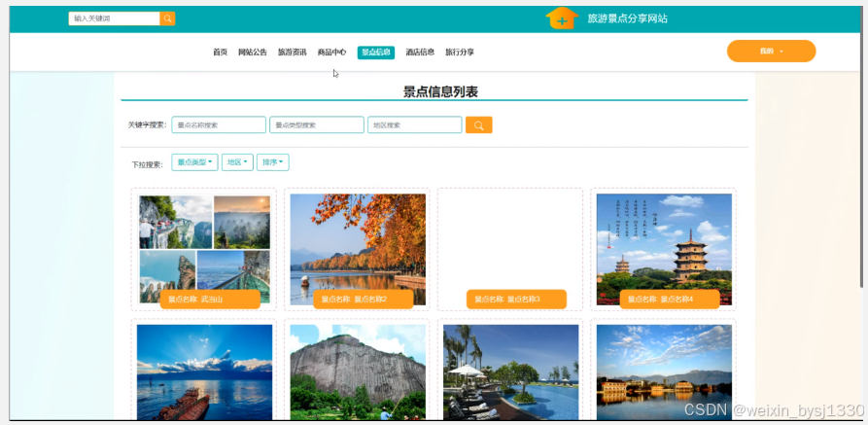
Task: Click the orange keyword search button
Action: pyautogui.click(x=479, y=125)
